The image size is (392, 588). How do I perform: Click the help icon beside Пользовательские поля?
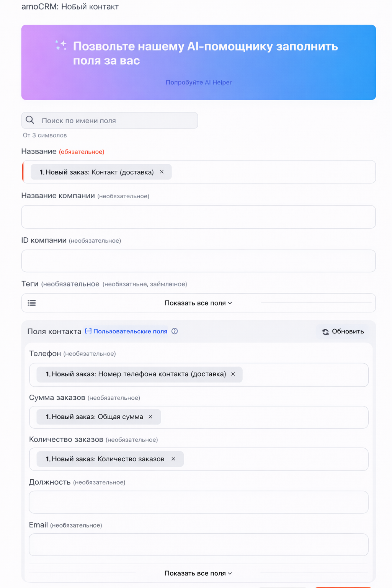pyautogui.click(x=175, y=331)
